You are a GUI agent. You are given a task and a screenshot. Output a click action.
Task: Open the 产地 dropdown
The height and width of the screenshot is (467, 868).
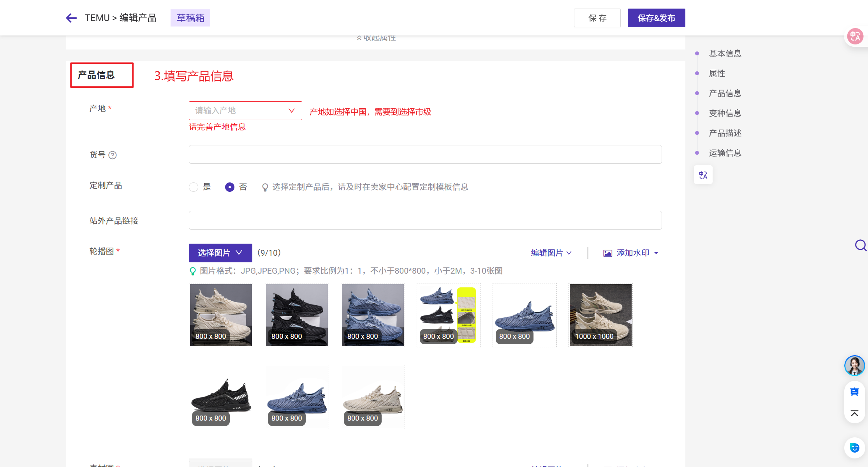[245, 111]
